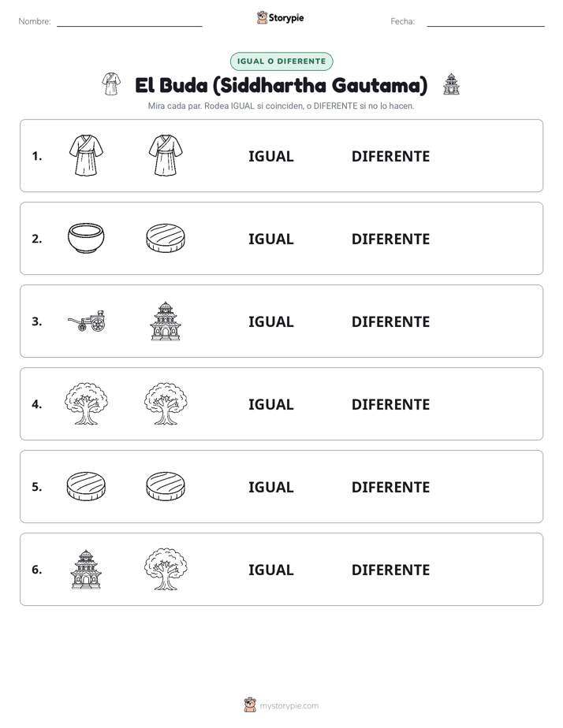This screenshot has height=728, width=563.
Task: Click the second stone disc in row 5
Action: 166,486
